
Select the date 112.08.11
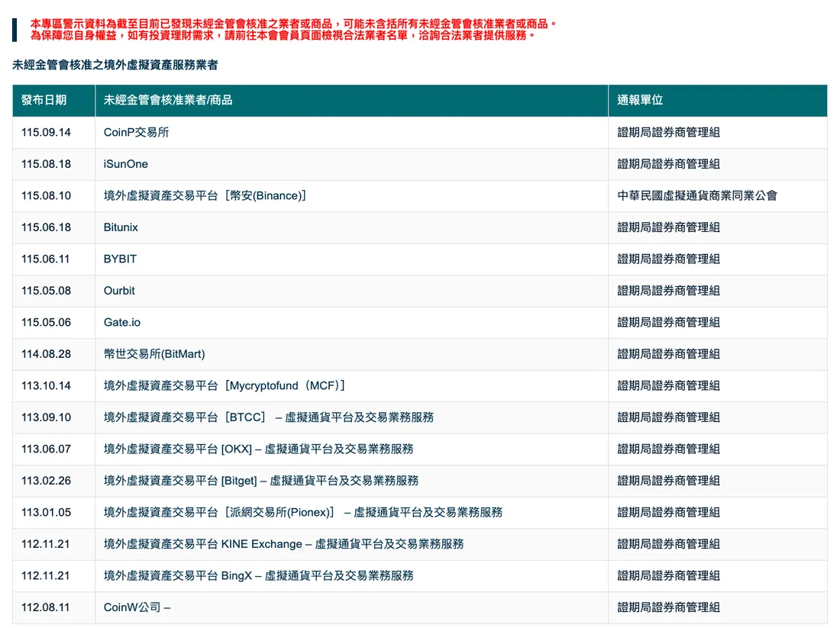point(46,607)
